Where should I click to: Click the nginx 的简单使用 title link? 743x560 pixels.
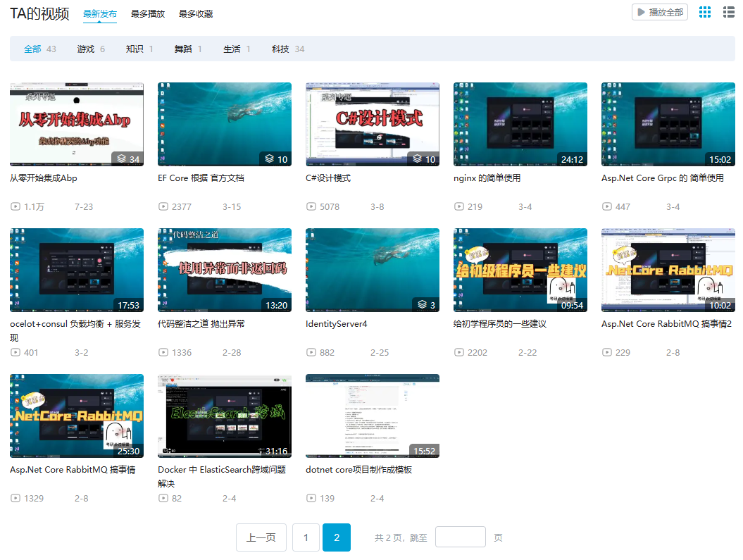487,178
